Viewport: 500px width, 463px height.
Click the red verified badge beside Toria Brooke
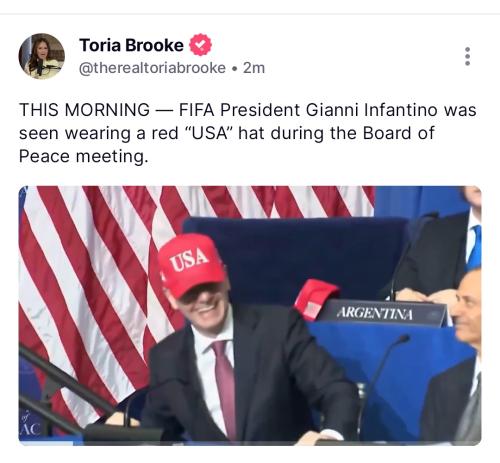tap(200, 45)
